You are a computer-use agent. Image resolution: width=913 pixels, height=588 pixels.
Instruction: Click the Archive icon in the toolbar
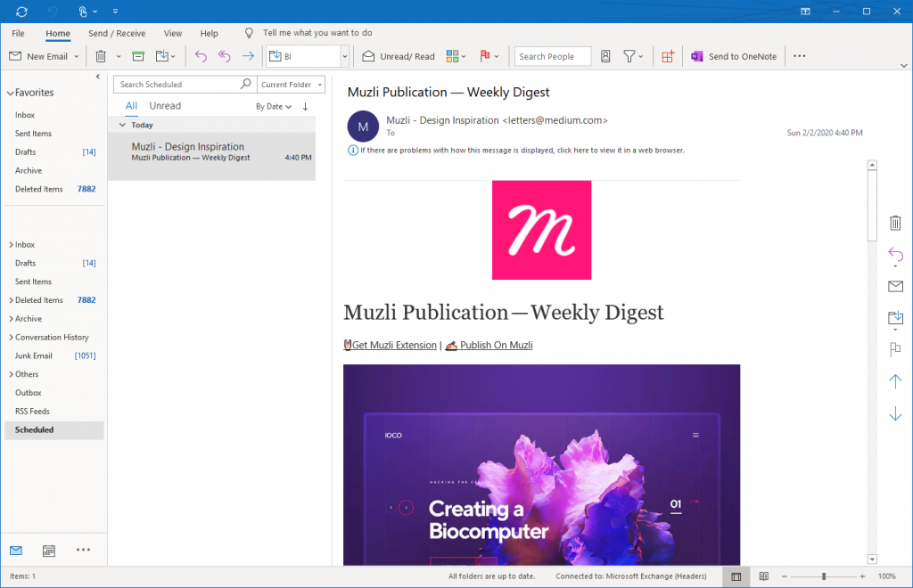coord(137,56)
